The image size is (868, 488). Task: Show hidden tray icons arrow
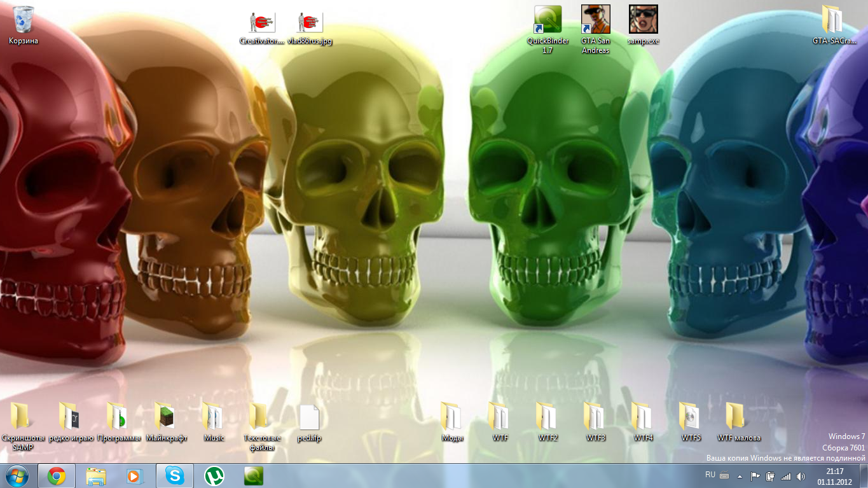740,476
